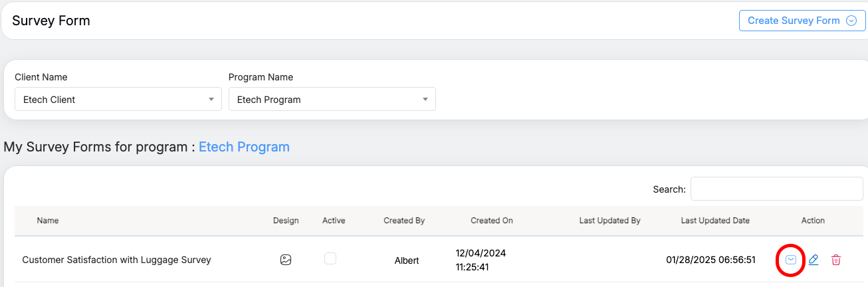
Task: Delete the survey using the red trash icon
Action: [836, 260]
